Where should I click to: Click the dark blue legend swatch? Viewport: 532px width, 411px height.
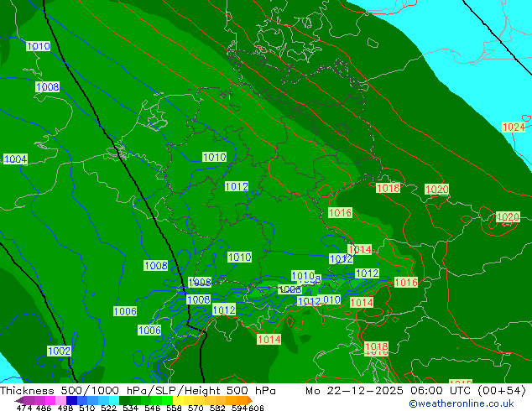pyautogui.click(x=71, y=400)
